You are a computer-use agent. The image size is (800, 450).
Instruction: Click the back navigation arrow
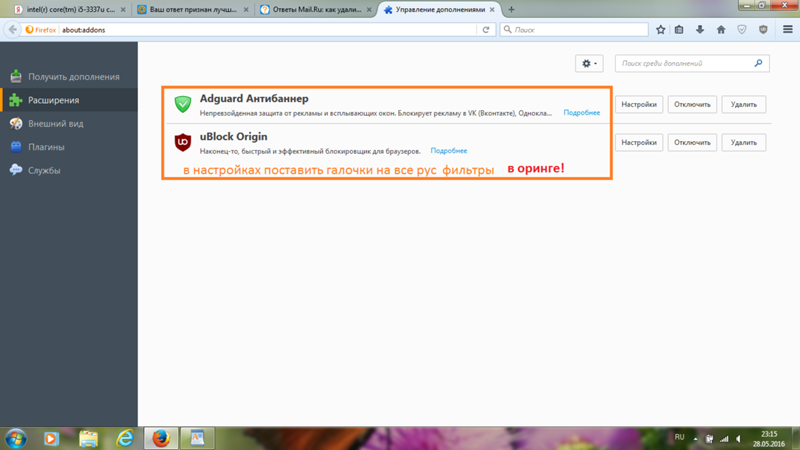coord(13,30)
